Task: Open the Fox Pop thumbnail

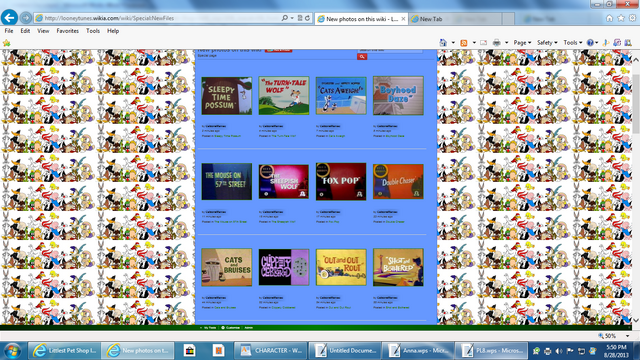Action: click(x=341, y=182)
